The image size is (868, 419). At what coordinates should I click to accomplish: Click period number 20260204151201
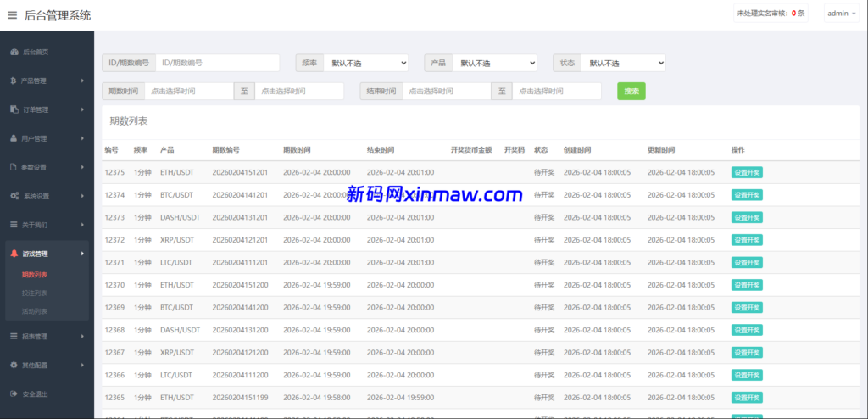click(240, 172)
